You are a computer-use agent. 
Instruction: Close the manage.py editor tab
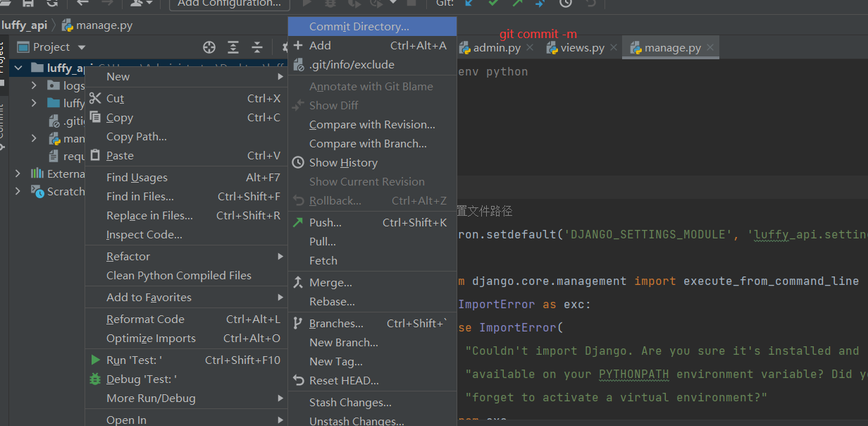pyautogui.click(x=710, y=48)
